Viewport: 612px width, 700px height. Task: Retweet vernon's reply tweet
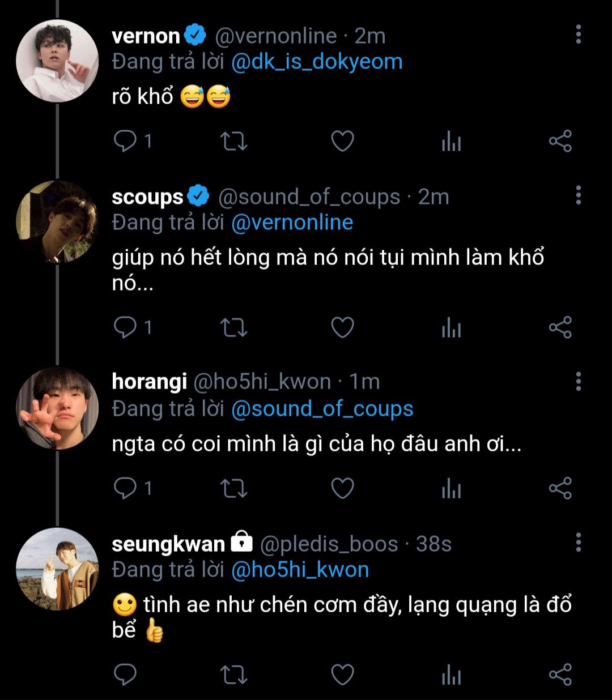tap(233, 141)
